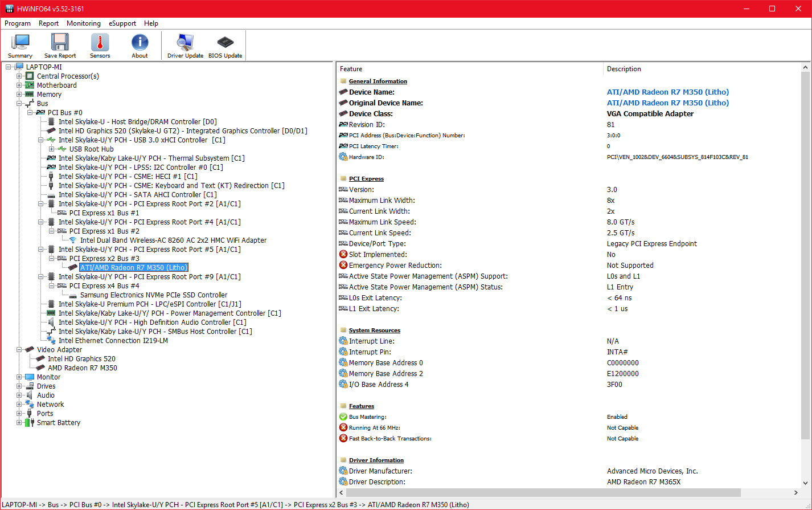812x510 pixels.
Task: Click the Feature column header
Action: click(470, 69)
